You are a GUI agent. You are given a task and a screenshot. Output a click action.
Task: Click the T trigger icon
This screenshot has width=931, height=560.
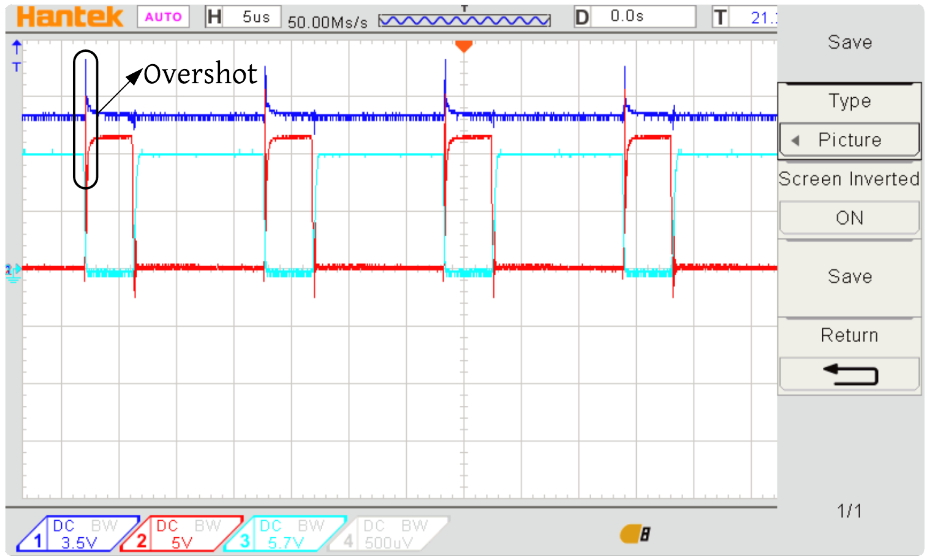tap(720, 17)
